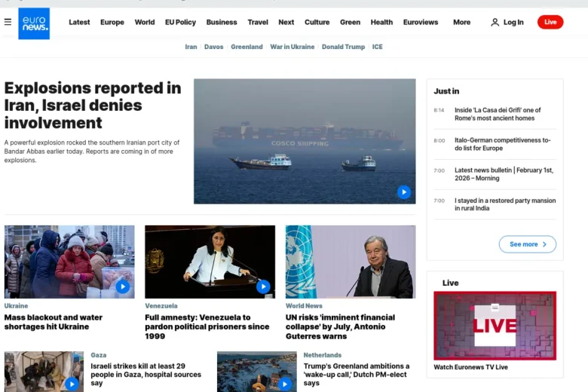
Task: Open the Europe section
Action: pos(112,22)
